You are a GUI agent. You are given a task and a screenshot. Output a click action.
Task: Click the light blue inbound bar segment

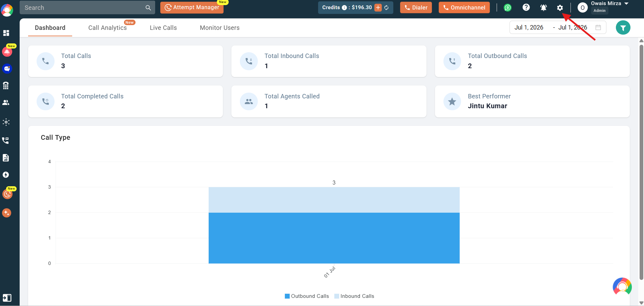point(334,200)
